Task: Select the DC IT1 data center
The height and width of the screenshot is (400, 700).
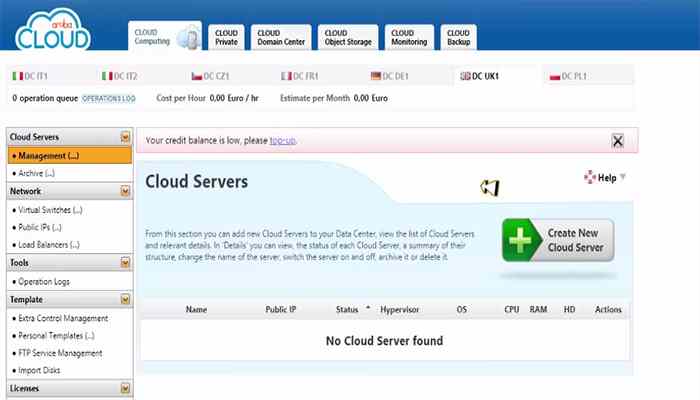Action: (30, 76)
